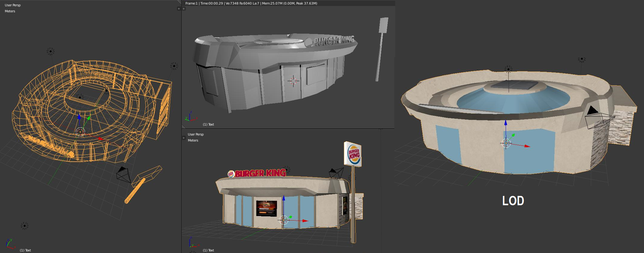The width and height of the screenshot is (644, 253).
Task: Click the LOD label below the model
Action: point(513,201)
